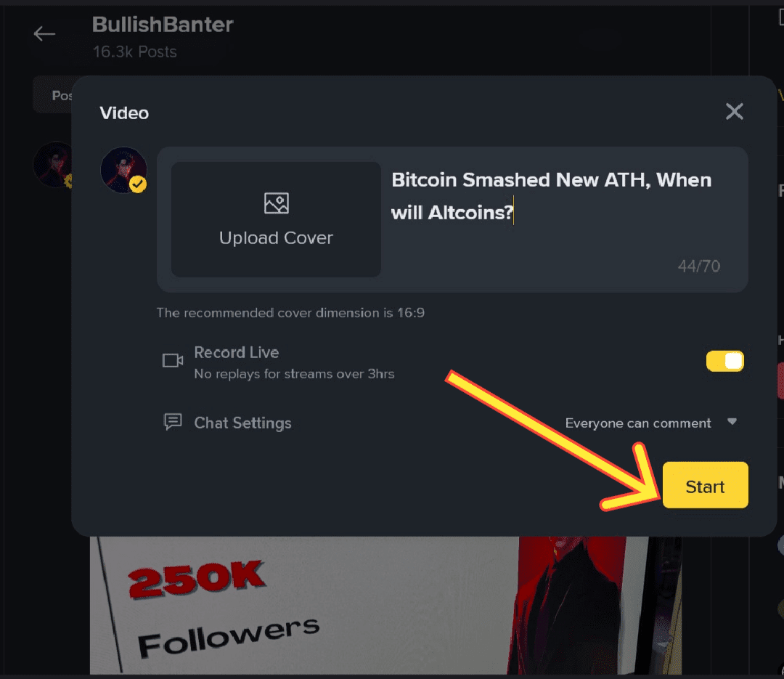This screenshot has width=784, height=679.
Task: Click the verified badge on the dialog avatar
Action: coord(138,184)
